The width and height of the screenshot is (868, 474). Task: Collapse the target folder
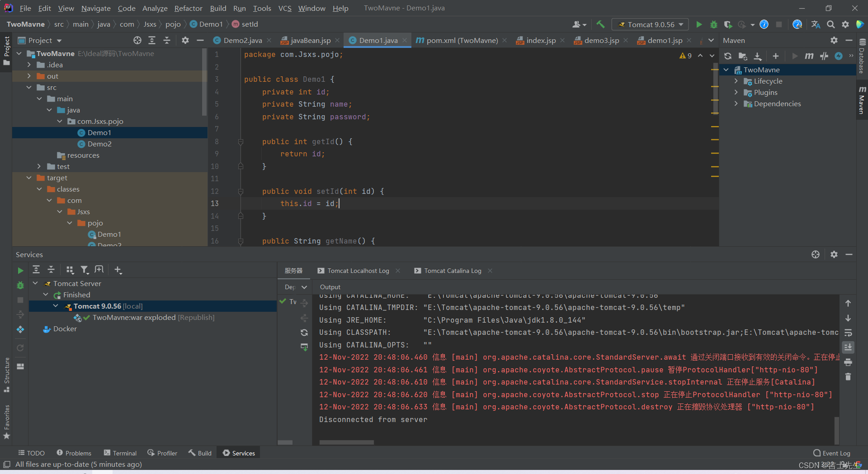point(29,178)
